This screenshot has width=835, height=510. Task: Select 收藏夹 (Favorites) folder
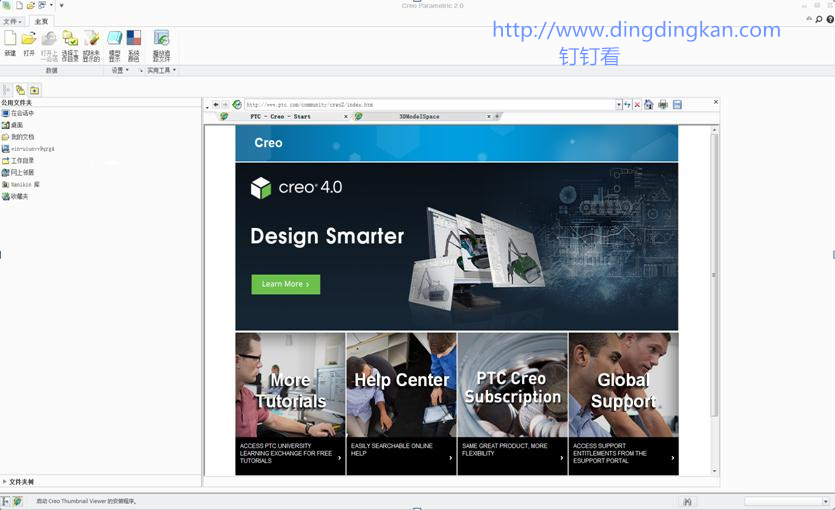[15, 196]
